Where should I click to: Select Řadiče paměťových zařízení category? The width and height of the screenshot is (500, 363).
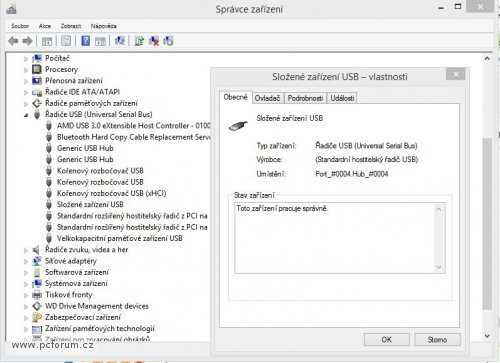pos(91,103)
